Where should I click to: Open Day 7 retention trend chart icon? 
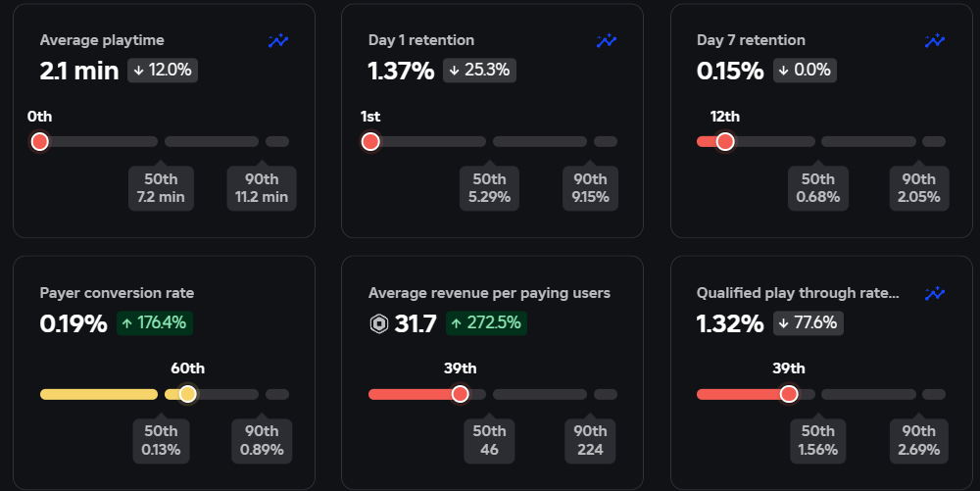coord(935,41)
